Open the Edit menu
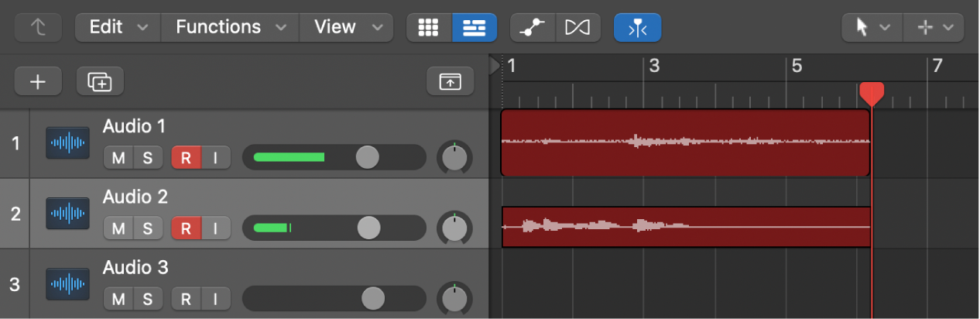980x319 pixels. pos(118,27)
